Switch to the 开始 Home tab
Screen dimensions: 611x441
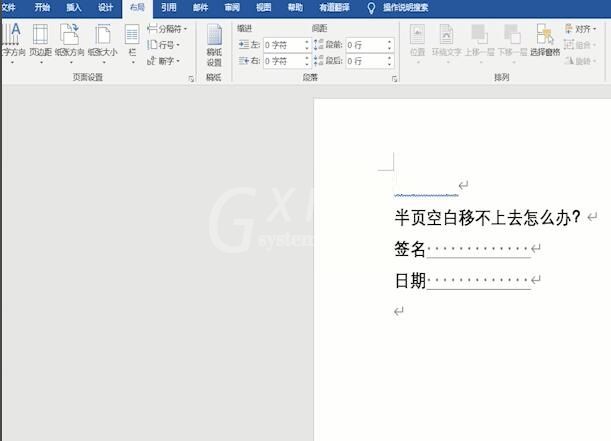[42, 7]
